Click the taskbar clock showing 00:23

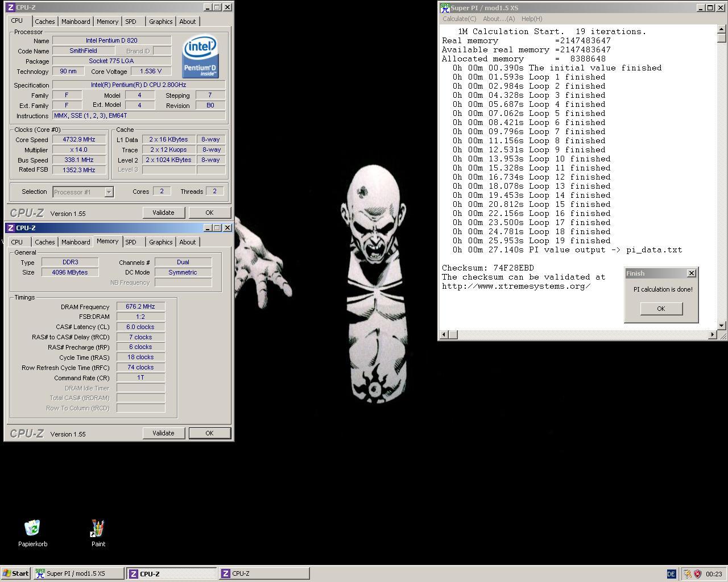click(713, 574)
